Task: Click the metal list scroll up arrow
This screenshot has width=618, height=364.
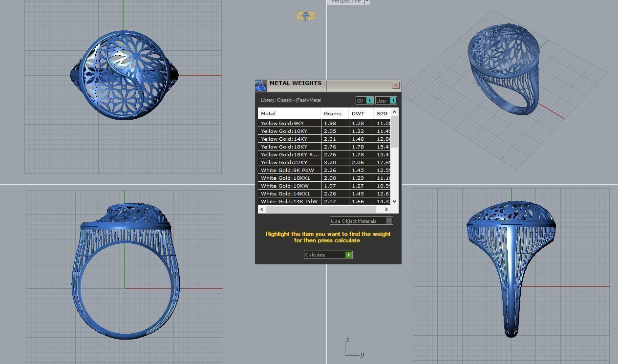Action: tap(395, 112)
